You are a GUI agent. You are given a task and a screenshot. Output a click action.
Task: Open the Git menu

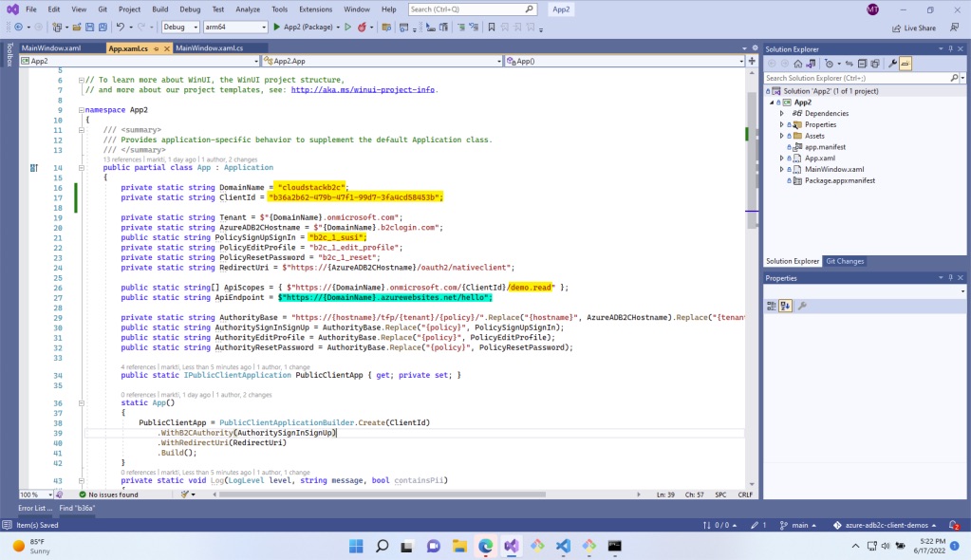[x=103, y=9]
